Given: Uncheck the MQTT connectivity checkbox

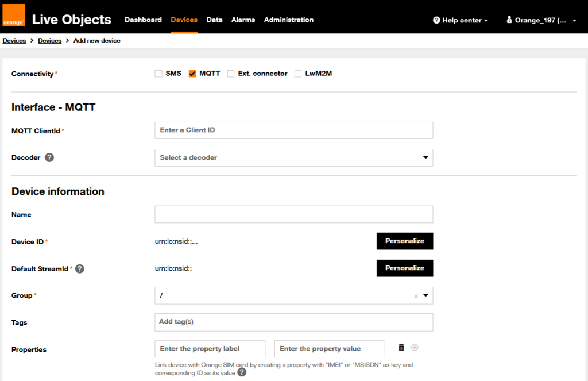Looking at the screenshot, I should tap(192, 74).
